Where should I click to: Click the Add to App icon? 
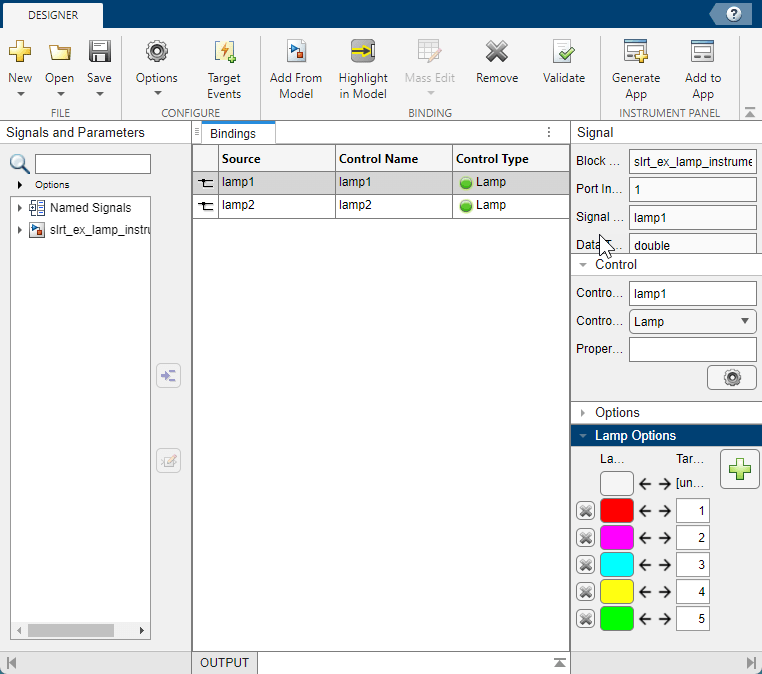click(x=702, y=53)
